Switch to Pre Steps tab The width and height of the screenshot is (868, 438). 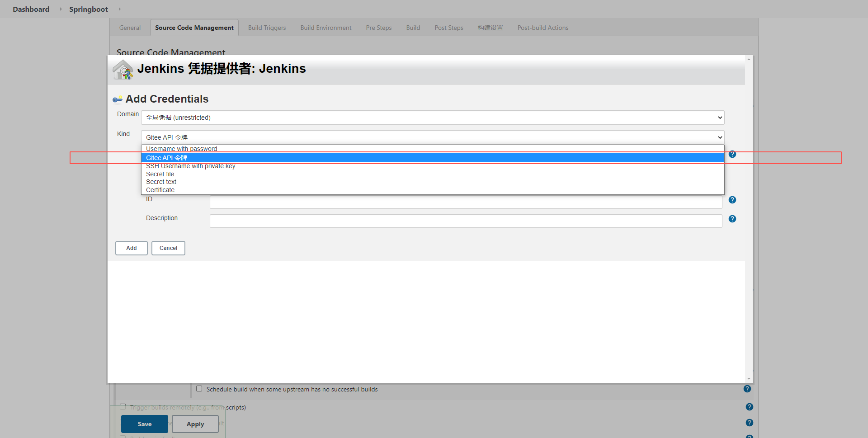coord(379,28)
